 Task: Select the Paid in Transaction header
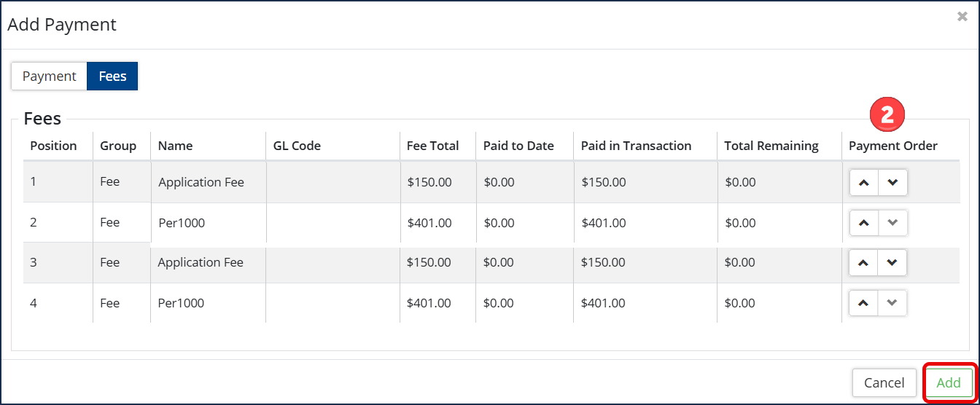click(636, 146)
